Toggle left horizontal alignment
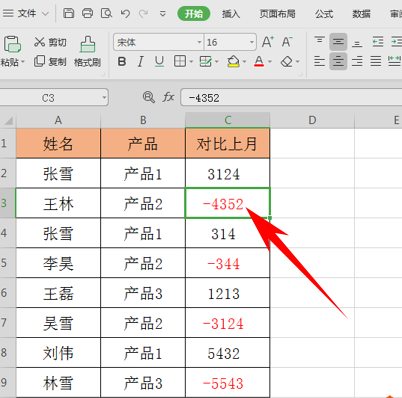Screen dimensions: 402x398 (x=319, y=61)
